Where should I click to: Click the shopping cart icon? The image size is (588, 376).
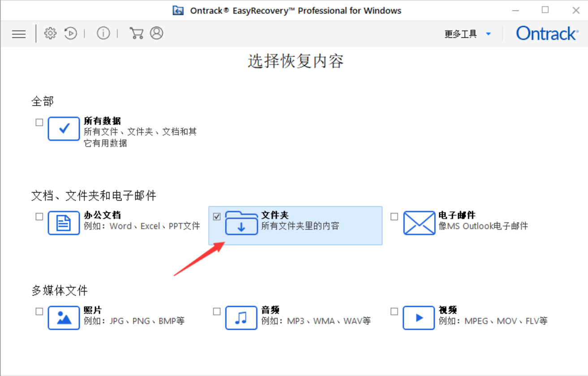click(x=136, y=33)
